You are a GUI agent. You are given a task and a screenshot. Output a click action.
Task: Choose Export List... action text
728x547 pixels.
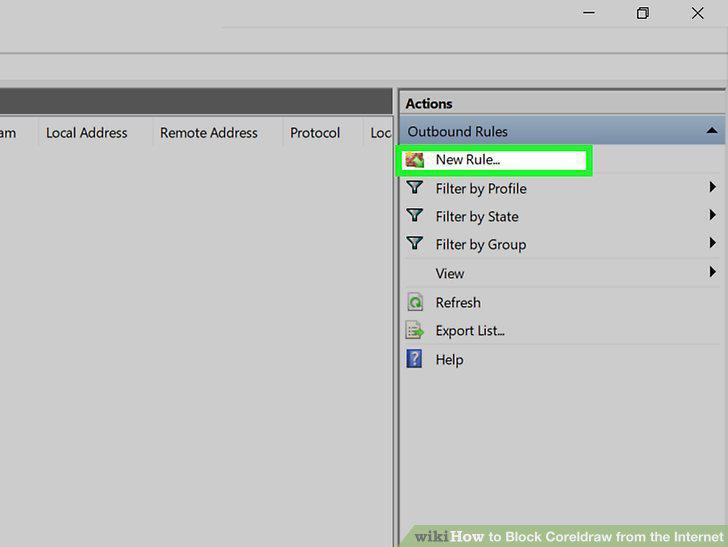tap(470, 331)
